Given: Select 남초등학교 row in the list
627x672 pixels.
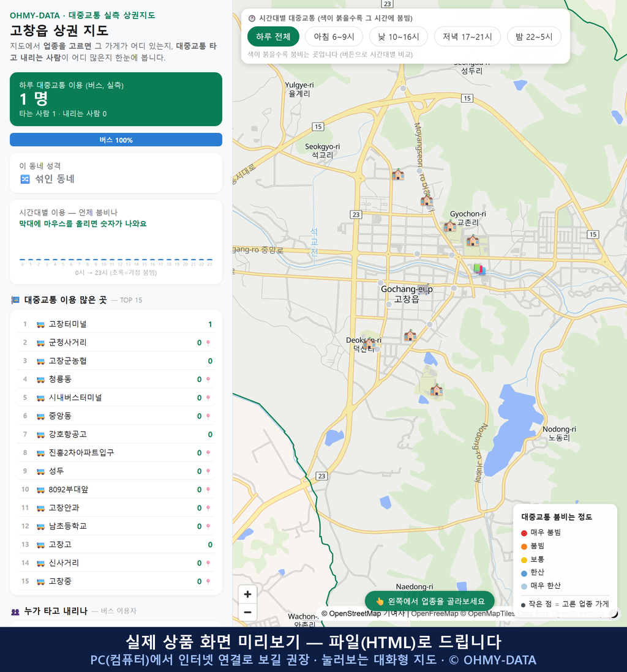Looking at the screenshot, I should 116,526.
